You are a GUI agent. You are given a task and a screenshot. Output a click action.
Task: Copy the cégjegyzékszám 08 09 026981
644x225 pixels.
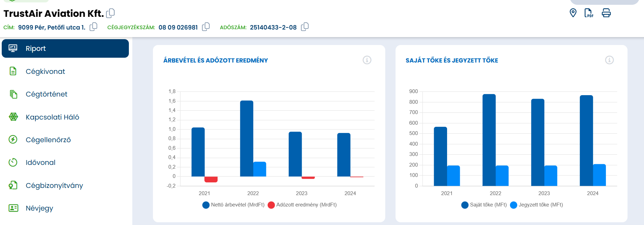click(206, 27)
